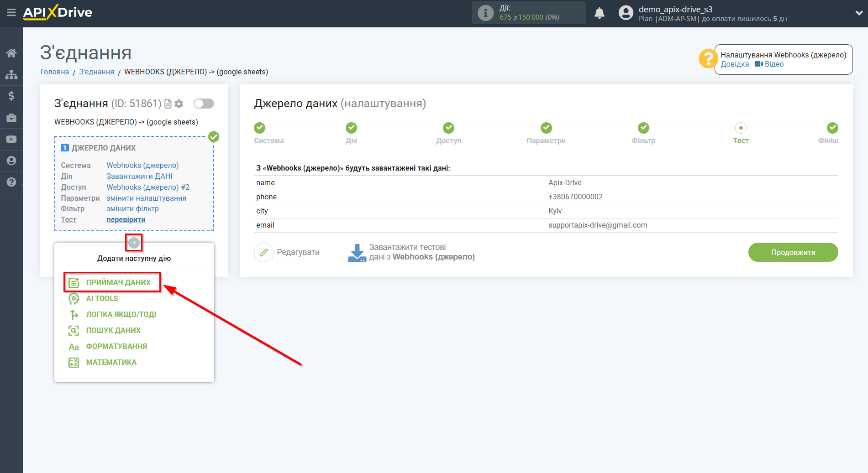Select ФОРМАТУВАННЯ menu item
This screenshot has width=868, height=473.
point(116,346)
